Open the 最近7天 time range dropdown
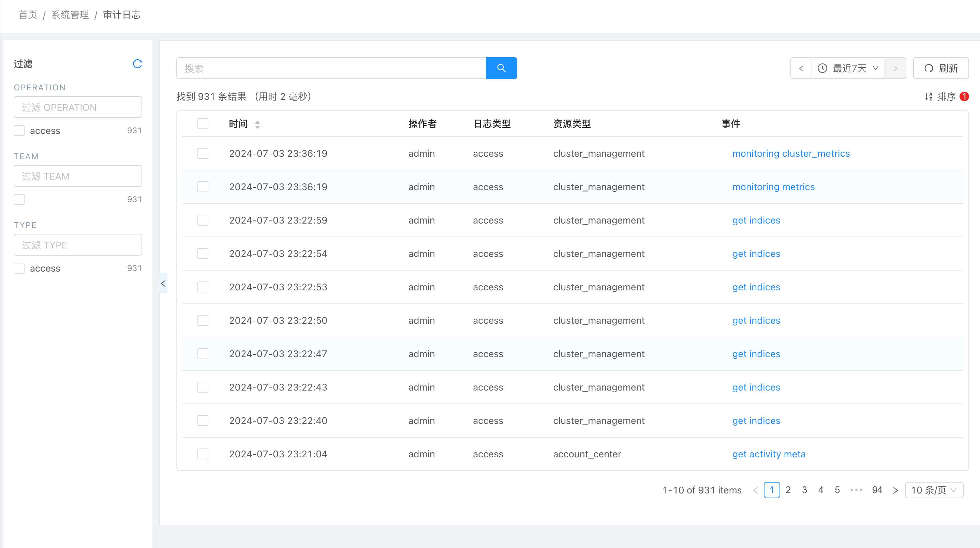Screen dimensions: 980x548 point(848,68)
